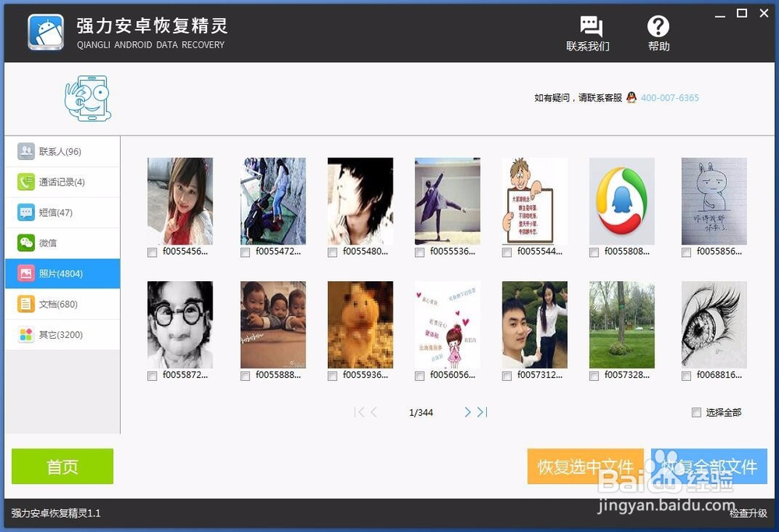779x532 pixels.
Task: Go to the previous page arrow
Action: tap(374, 412)
